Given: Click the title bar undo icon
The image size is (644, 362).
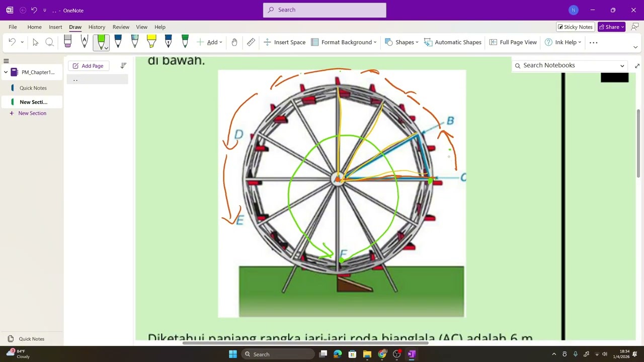Looking at the screenshot, I should (34, 10).
